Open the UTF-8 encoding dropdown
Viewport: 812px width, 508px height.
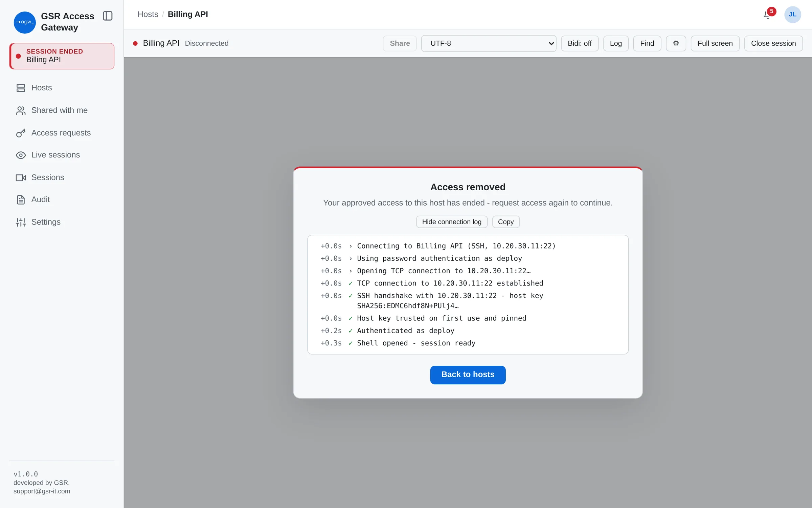coord(489,43)
